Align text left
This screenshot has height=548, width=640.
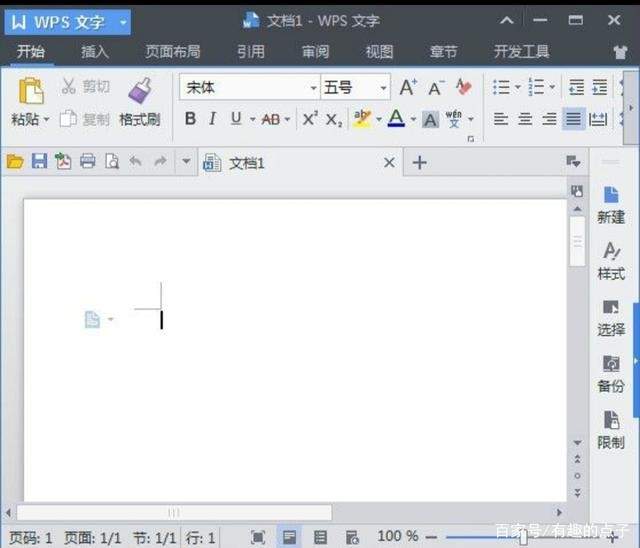pos(501,119)
